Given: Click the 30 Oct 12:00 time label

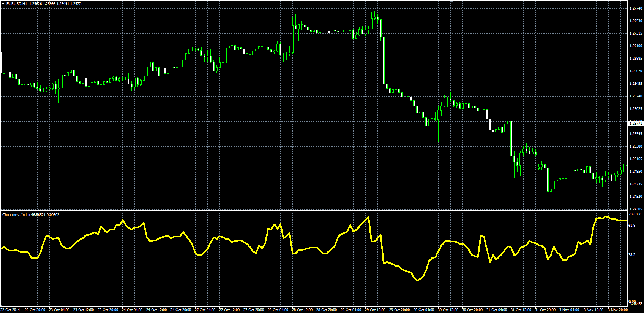Looking at the screenshot, I should click(448, 310).
